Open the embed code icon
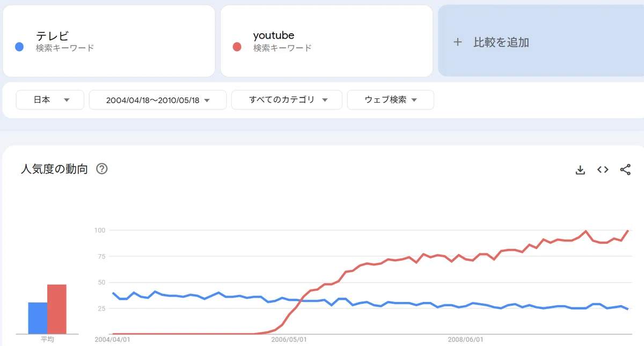644x346 pixels. coord(603,170)
